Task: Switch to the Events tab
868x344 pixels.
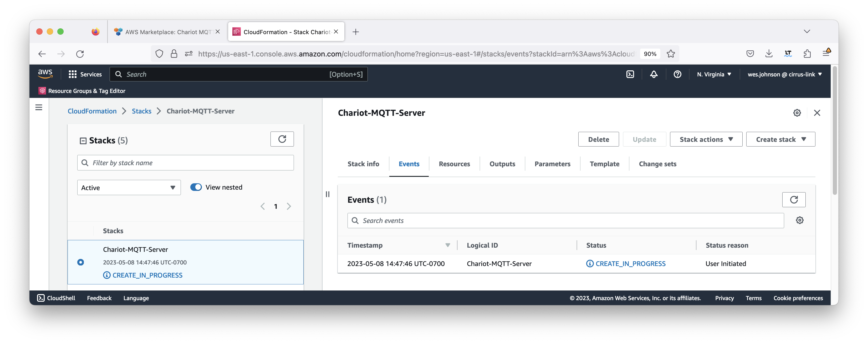Action: [409, 164]
